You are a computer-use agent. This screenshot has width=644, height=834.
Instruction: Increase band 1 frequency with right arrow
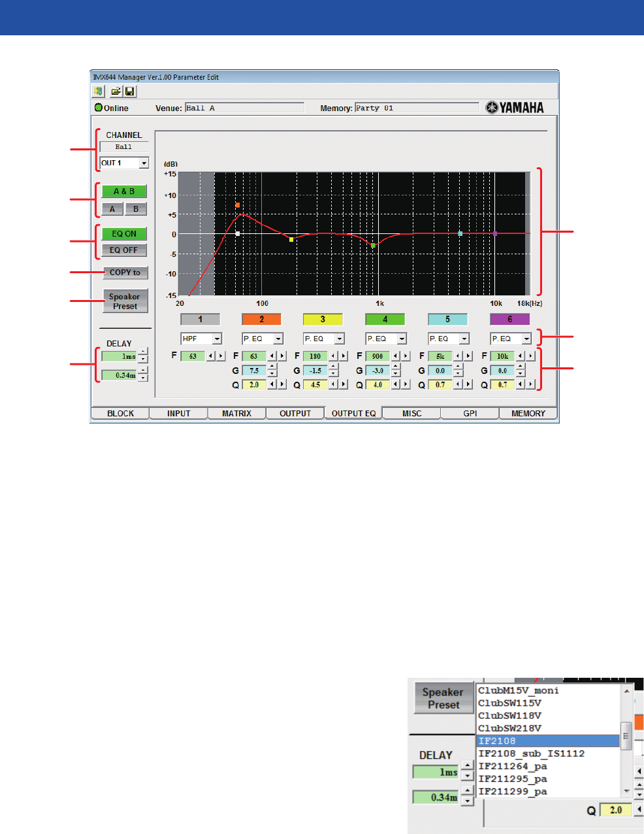click(221, 356)
